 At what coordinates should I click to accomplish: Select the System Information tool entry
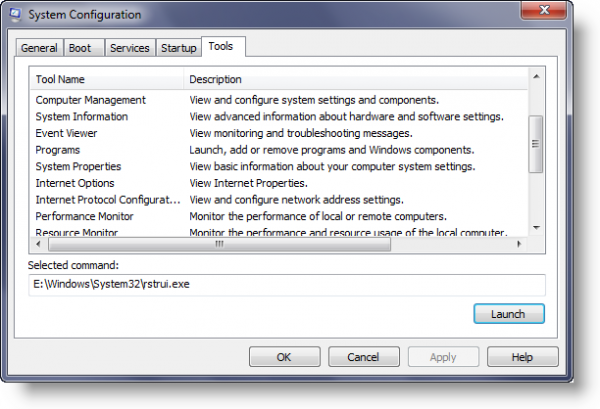82,117
